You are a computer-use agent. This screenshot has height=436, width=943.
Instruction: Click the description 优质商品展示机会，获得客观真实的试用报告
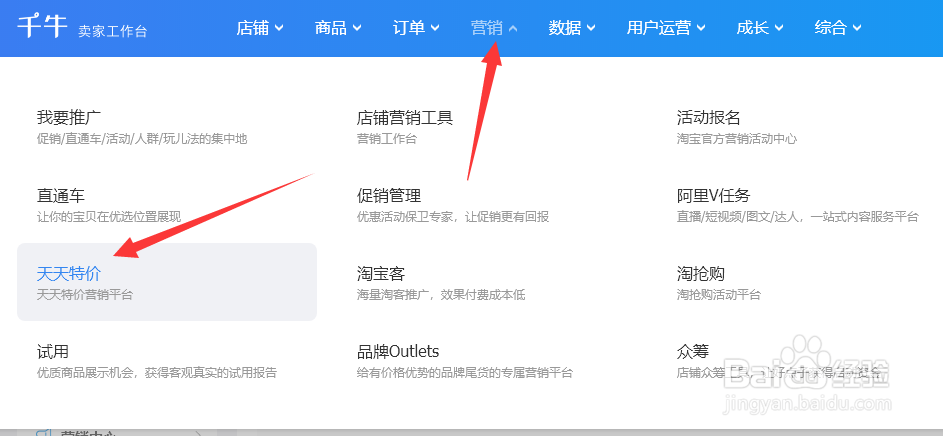click(x=157, y=373)
